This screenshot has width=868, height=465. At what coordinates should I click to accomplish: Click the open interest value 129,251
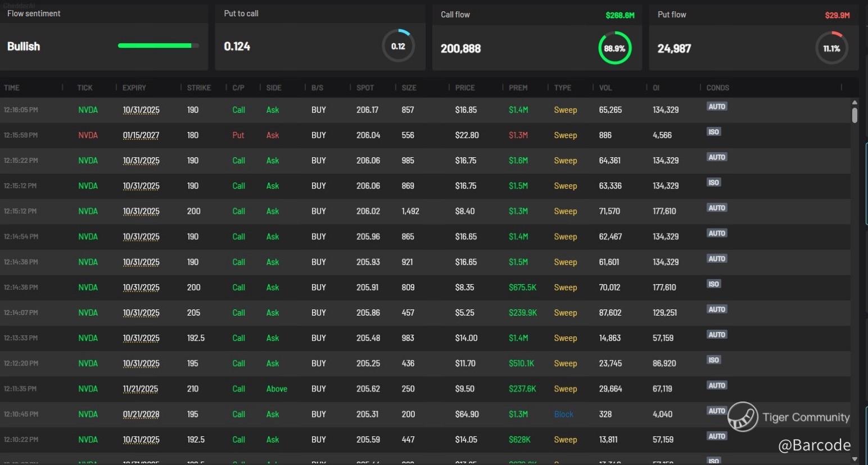pyautogui.click(x=665, y=313)
